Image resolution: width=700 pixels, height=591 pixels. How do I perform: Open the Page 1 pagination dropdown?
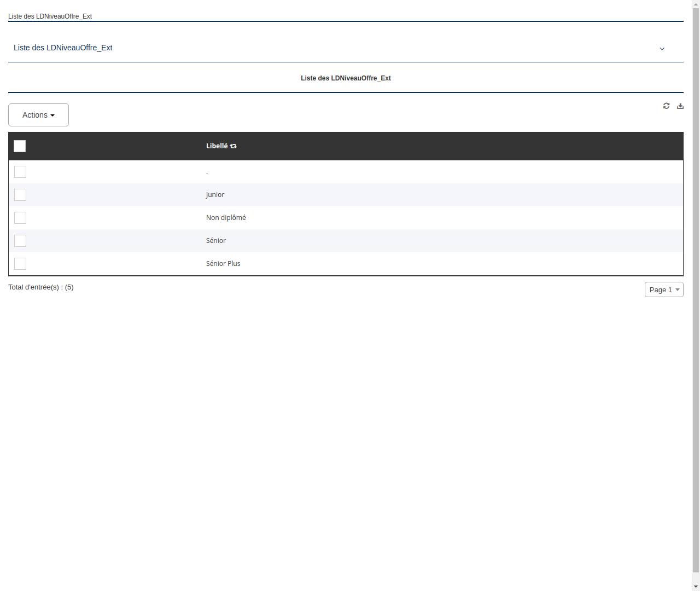click(x=664, y=289)
